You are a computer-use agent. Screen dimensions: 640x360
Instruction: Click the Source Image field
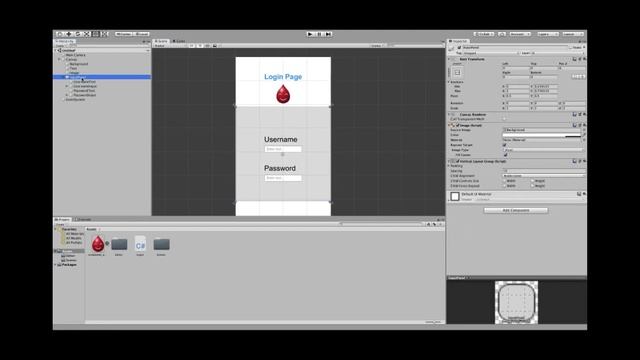coord(542,130)
